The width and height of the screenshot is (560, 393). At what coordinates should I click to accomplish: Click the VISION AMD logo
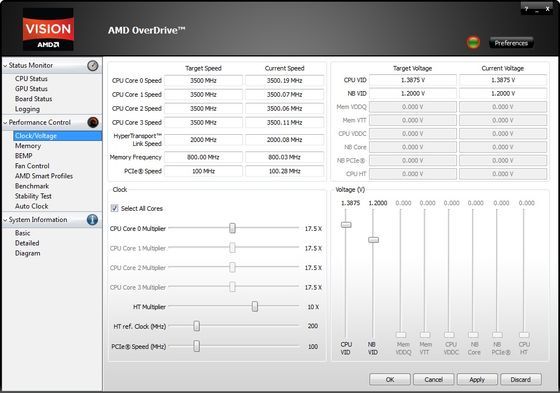tap(48, 29)
